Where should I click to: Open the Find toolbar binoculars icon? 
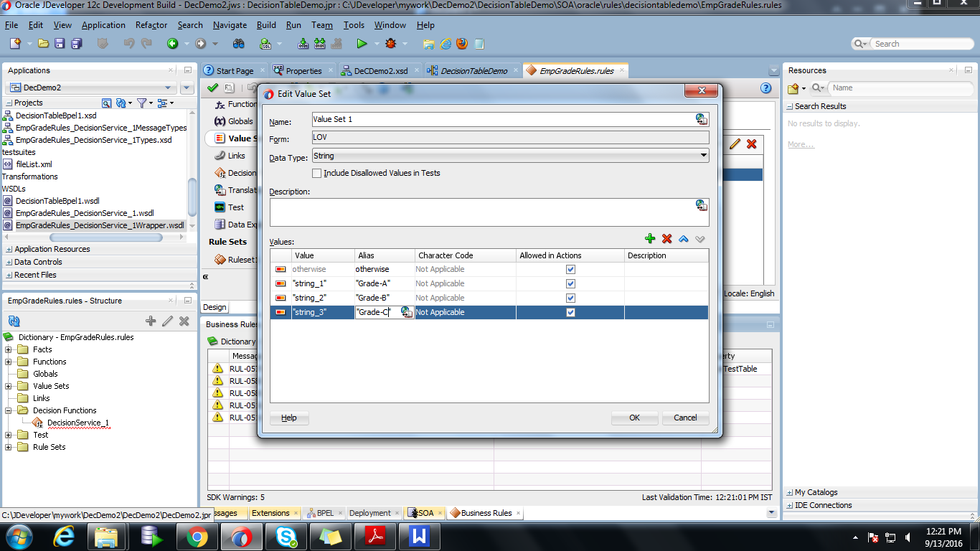point(238,43)
